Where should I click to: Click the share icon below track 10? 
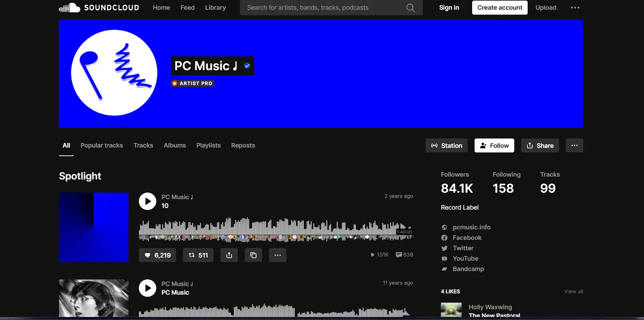coord(229,255)
